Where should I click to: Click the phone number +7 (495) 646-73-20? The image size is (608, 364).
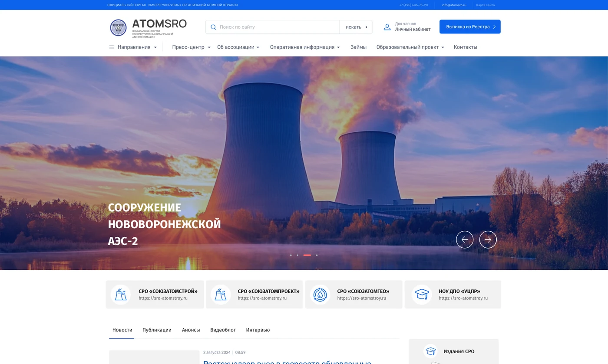(x=413, y=5)
